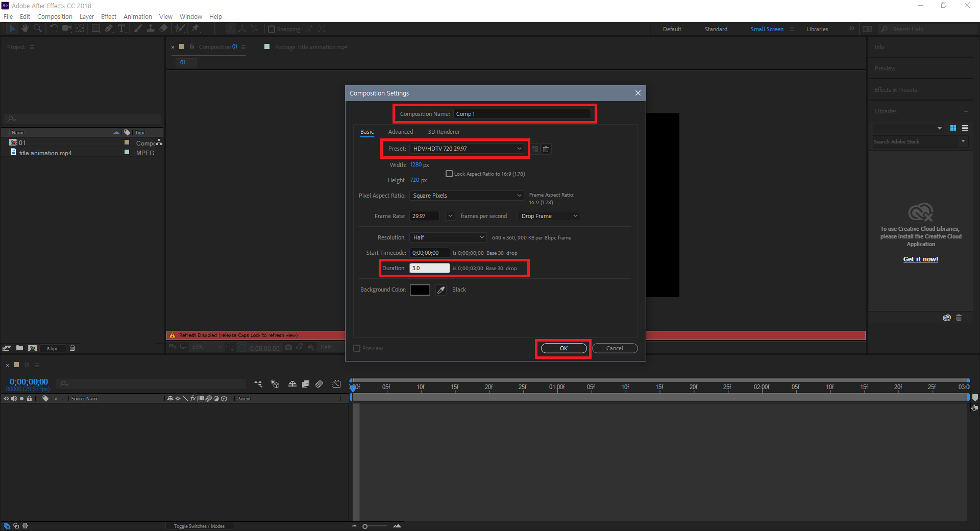Toggle World Axis mode in toolbar
Image resolution: width=980 pixels, height=531 pixels.
243,29
